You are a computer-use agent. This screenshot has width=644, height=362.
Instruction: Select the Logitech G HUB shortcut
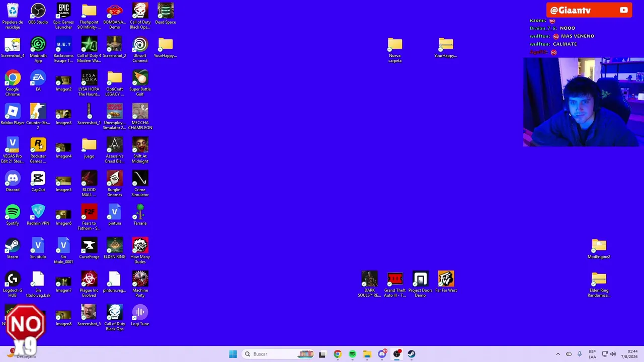(13, 285)
